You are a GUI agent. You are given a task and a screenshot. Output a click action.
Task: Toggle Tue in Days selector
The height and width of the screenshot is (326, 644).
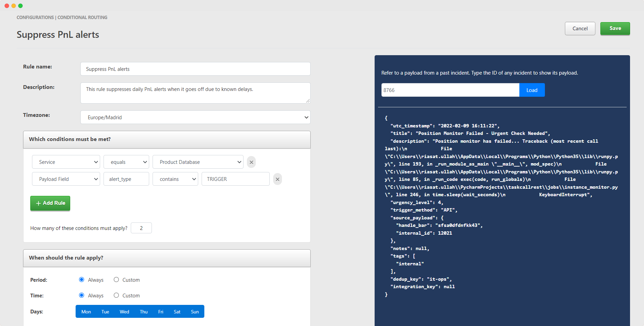pyautogui.click(x=105, y=312)
